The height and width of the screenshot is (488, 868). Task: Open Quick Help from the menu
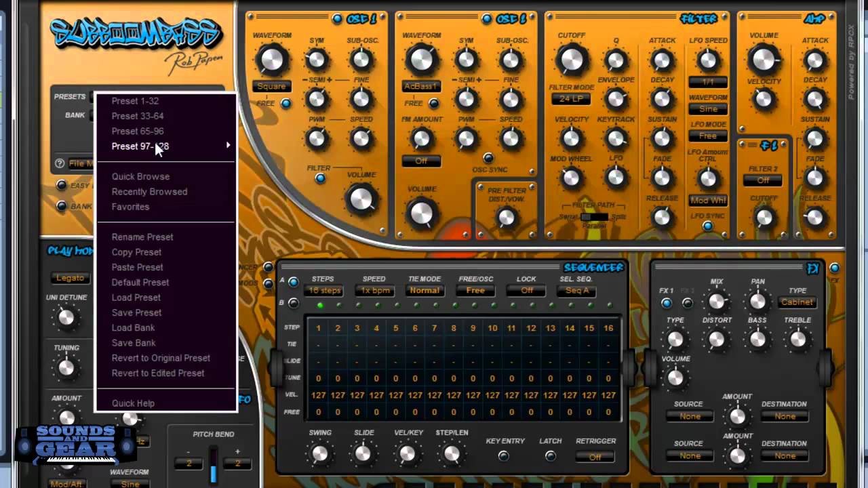point(133,403)
